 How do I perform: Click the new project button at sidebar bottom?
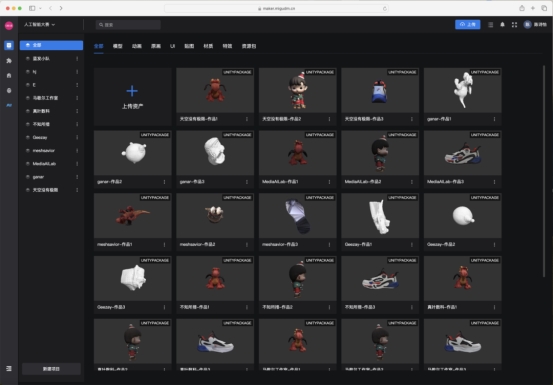[x=51, y=369]
